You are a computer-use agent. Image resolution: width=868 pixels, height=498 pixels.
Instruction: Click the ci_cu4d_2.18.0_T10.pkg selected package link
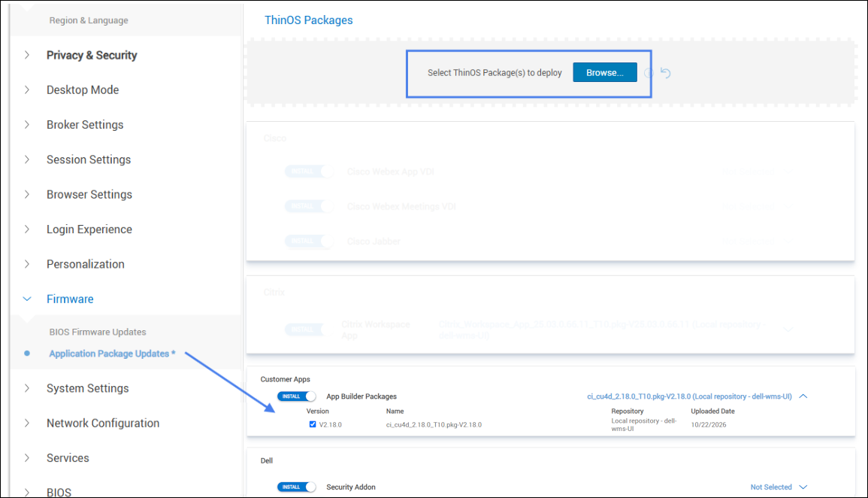coord(689,396)
